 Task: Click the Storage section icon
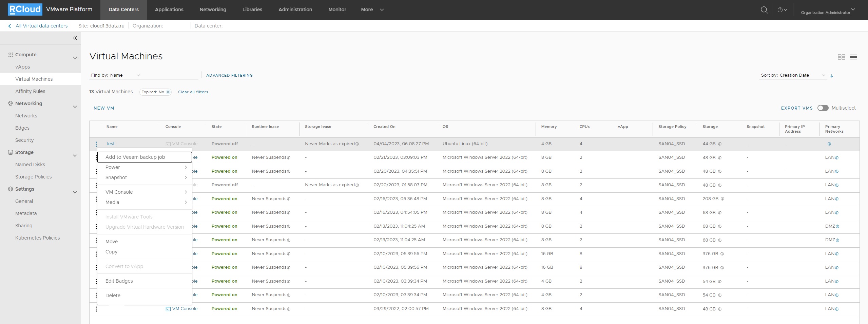coord(11,152)
